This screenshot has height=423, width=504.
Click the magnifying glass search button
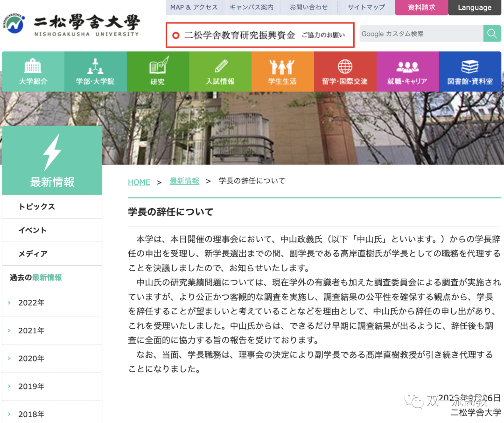tap(492, 34)
